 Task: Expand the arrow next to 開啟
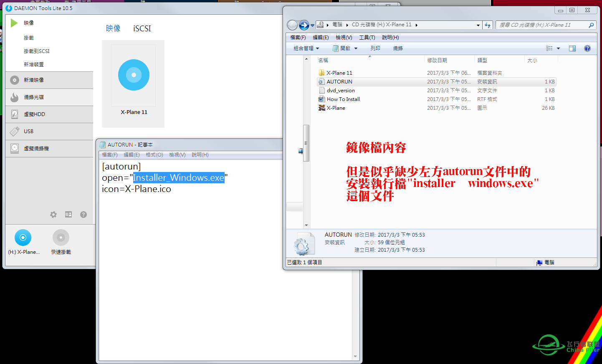[356, 48]
